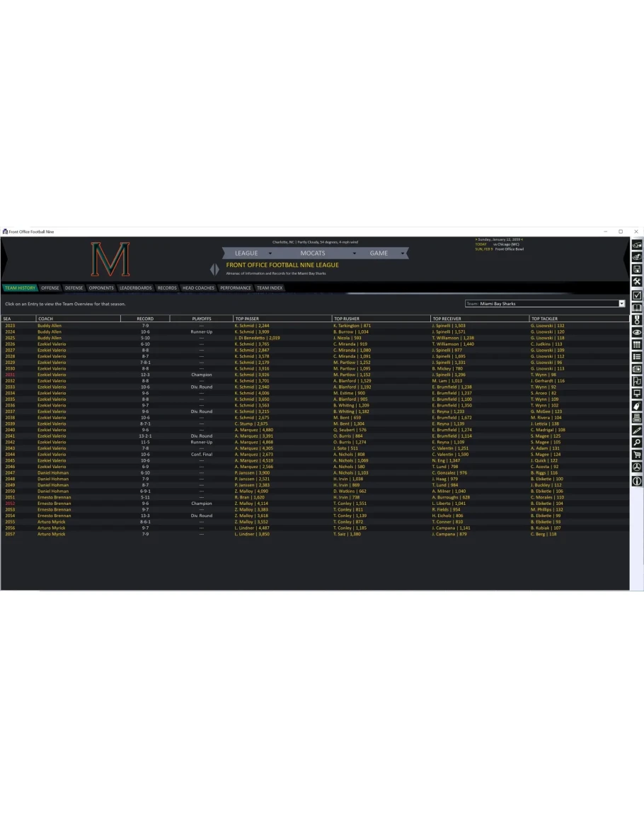Image resolution: width=644 pixels, height=818 pixels.
Task: Open the 2052 season entry row
Action: (9, 504)
